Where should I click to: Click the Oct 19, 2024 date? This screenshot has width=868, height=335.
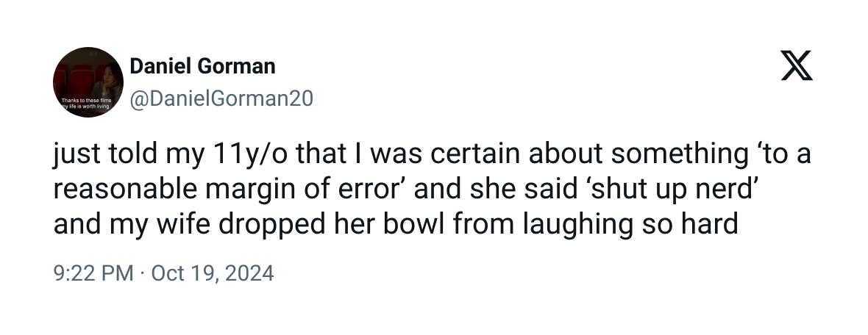point(212,274)
